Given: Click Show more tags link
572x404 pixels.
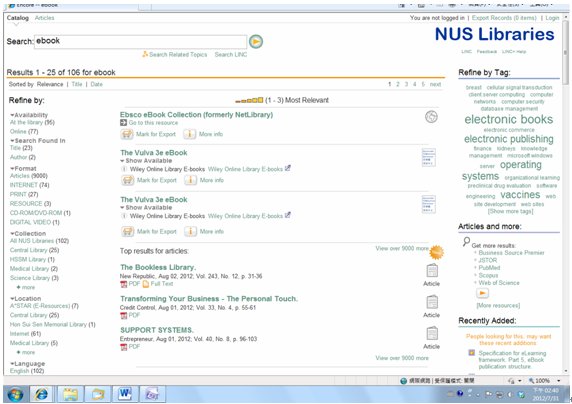Looking at the screenshot, I should coord(510,211).
